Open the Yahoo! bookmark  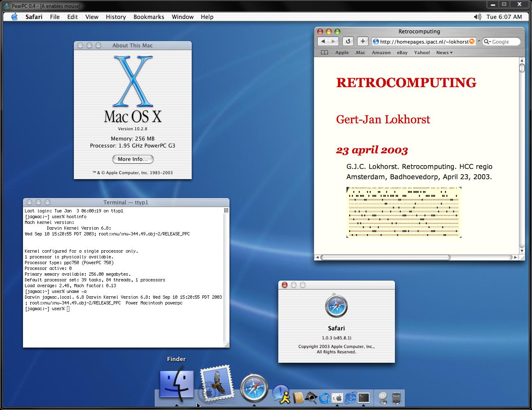point(422,53)
